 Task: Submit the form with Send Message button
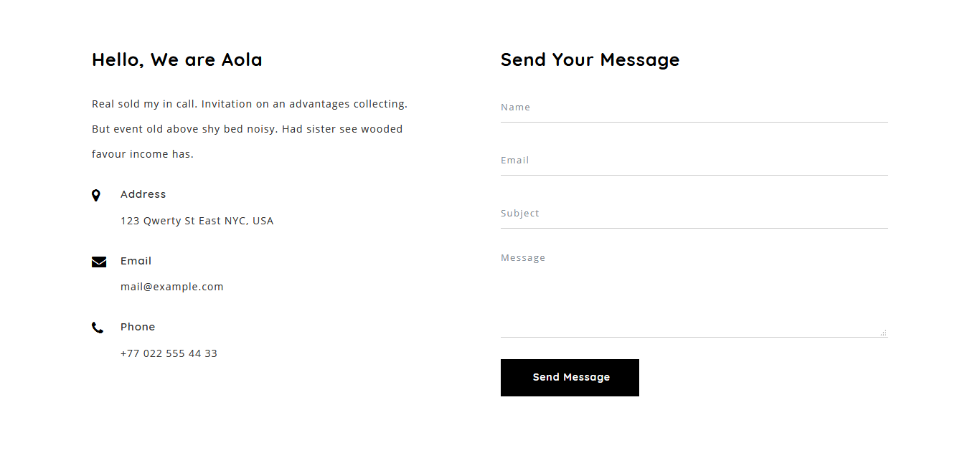pyautogui.click(x=570, y=378)
